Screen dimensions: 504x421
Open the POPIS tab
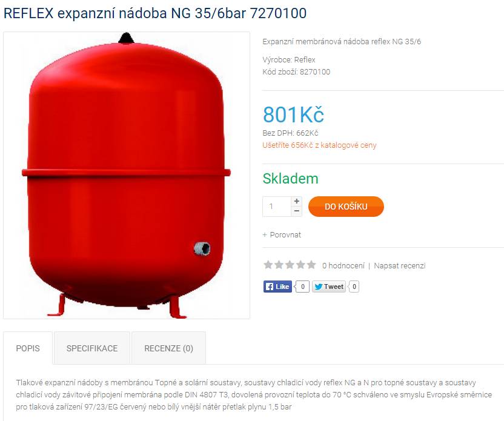[28, 348]
